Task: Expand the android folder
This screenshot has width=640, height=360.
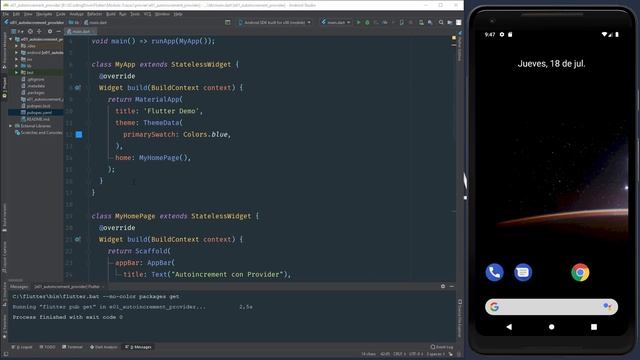Action: [17, 53]
